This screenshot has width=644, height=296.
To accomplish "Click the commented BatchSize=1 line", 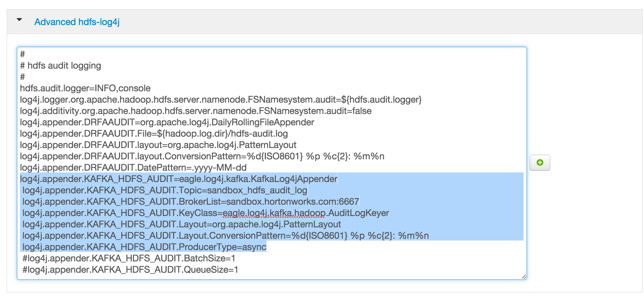I will tap(129, 258).
